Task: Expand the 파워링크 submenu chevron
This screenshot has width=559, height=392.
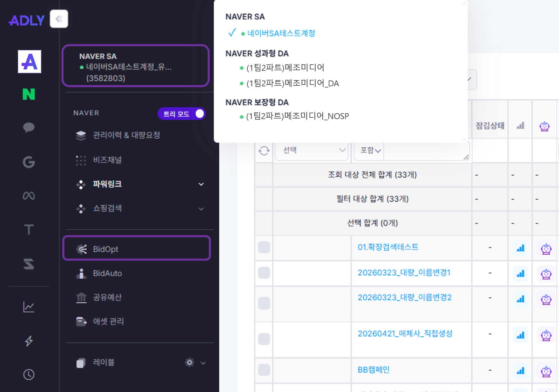Action: point(201,184)
